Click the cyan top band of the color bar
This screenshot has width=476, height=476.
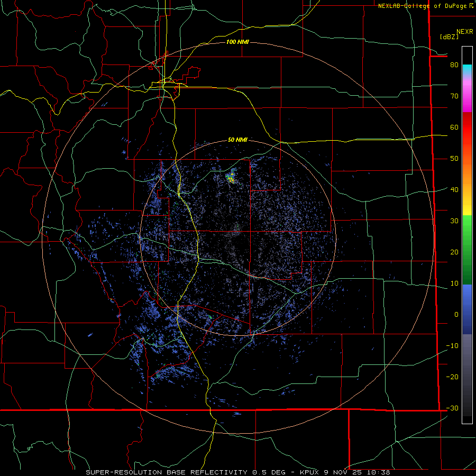click(467, 69)
